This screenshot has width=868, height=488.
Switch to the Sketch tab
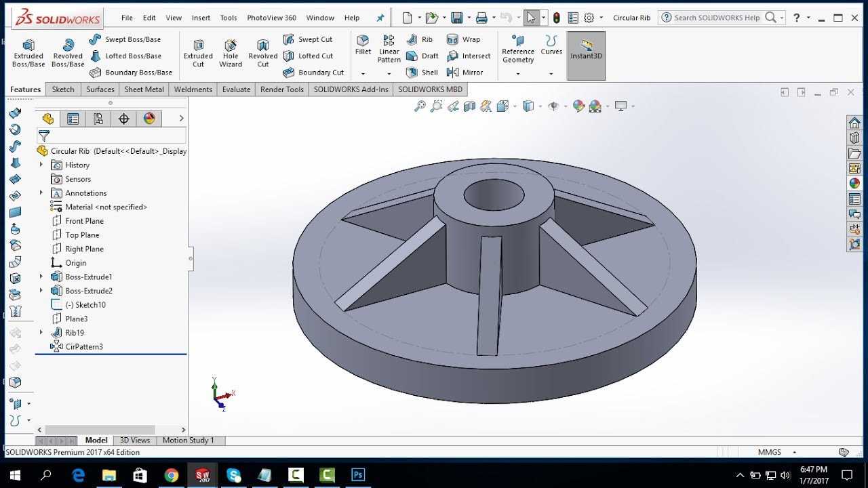point(63,89)
